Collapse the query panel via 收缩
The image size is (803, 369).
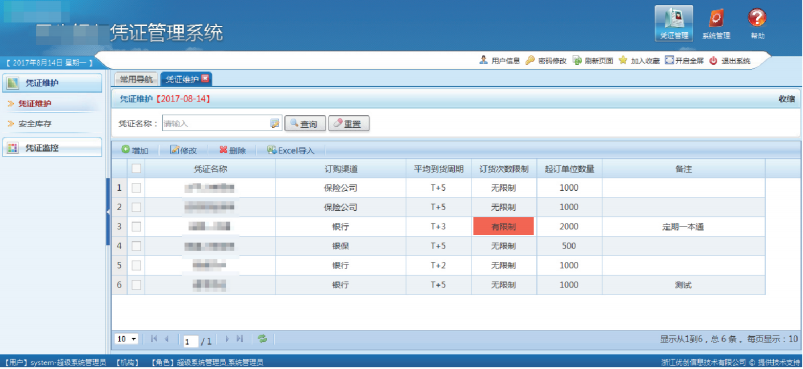tap(787, 99)
